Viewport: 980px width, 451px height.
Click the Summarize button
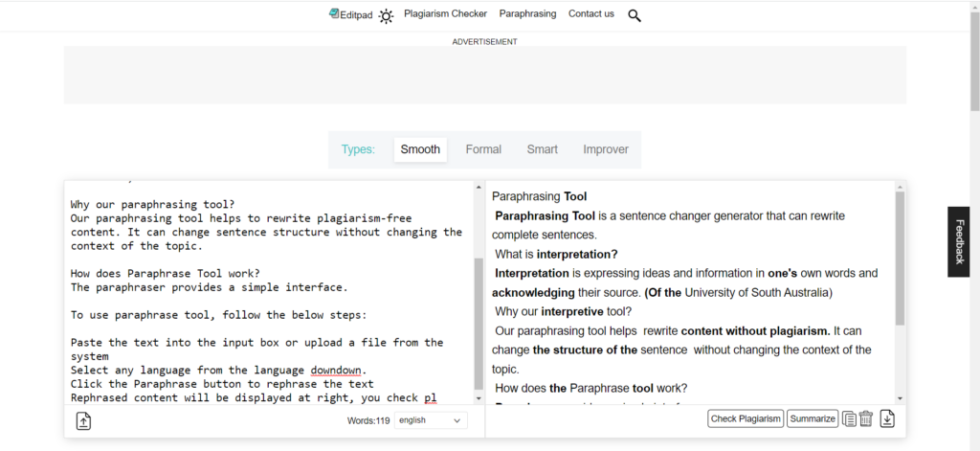coord(813,418)
